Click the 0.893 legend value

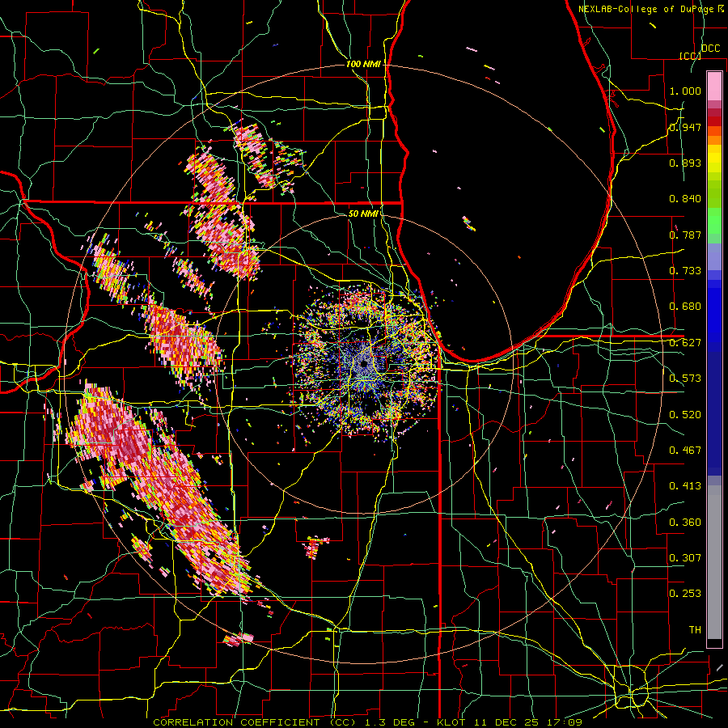(685, 163)
